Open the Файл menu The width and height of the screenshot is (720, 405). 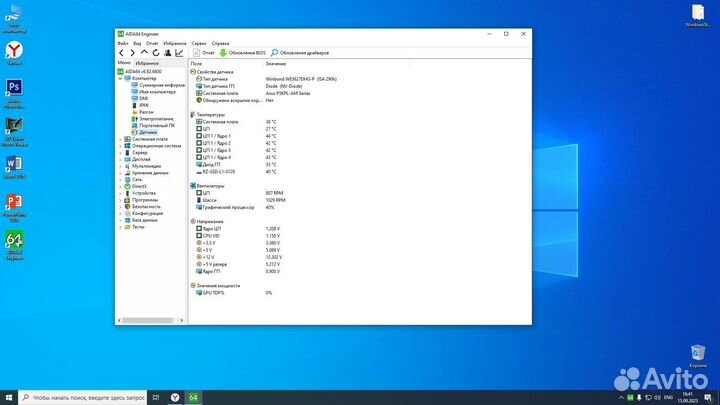(123, 43)
